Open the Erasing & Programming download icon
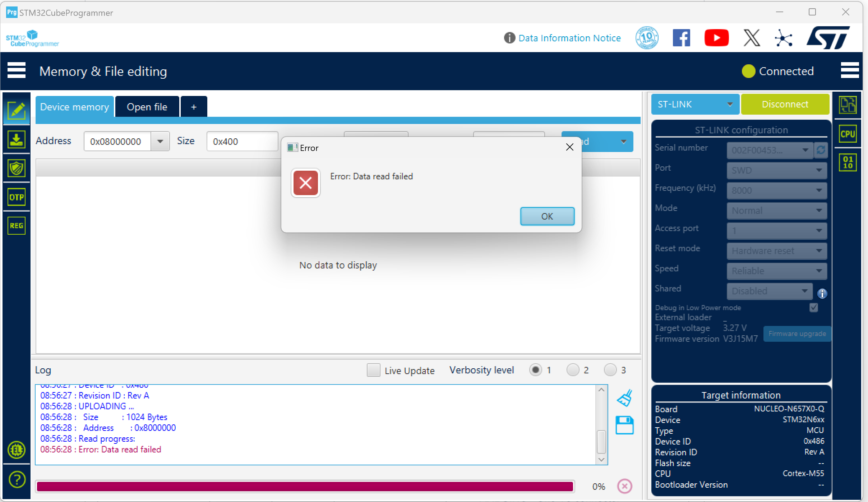 point(17,139)
